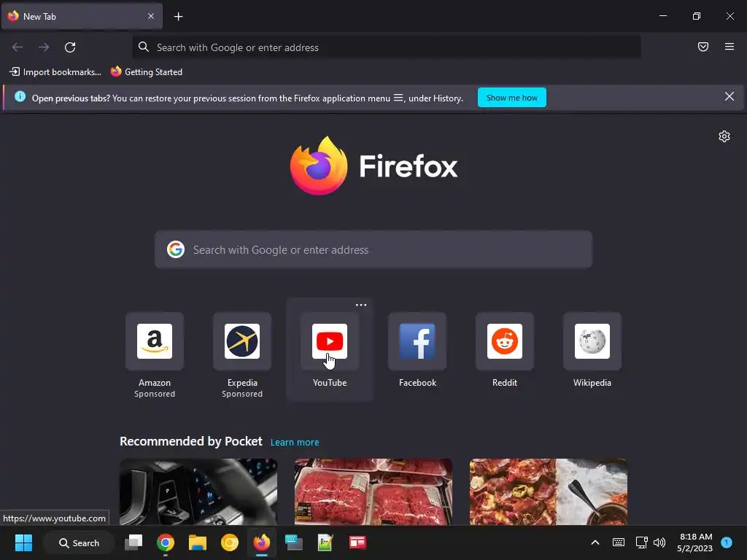Focus the central Google search box
Viewport: 747px width, 560px height.
click(x=373, y=250)
